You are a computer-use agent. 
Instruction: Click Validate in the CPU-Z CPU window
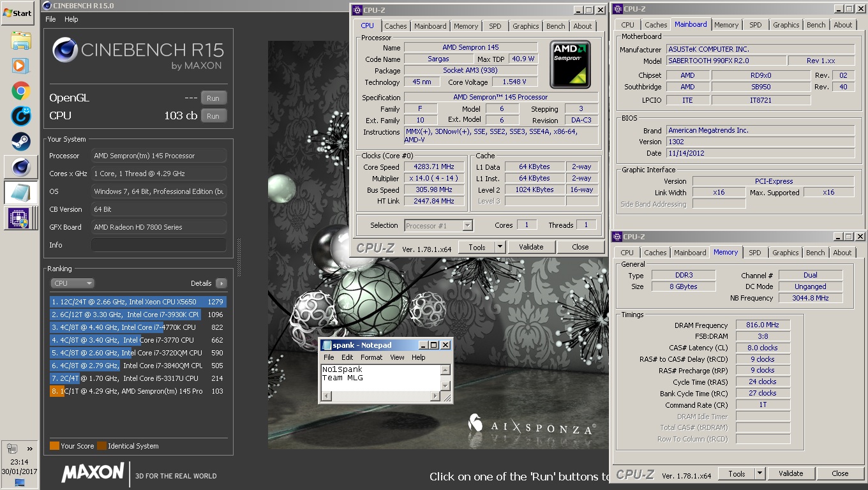(x=531, y=247)
